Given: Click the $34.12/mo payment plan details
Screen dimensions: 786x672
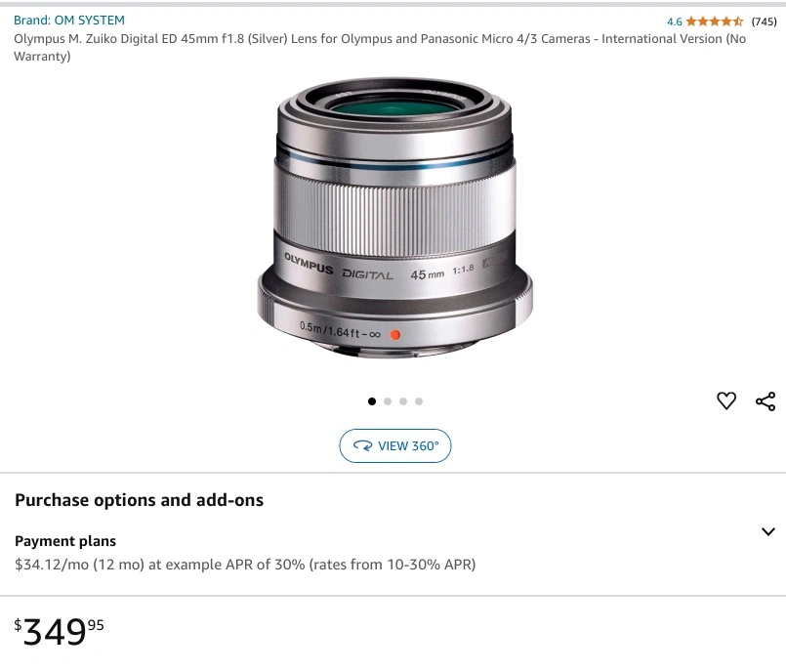Looking at the screenshot, I should click(x=245, y=565).
